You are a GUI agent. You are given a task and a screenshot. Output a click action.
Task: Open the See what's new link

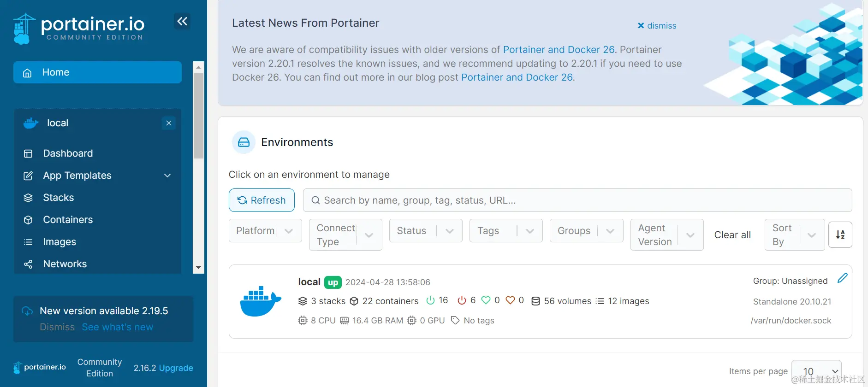coord(118,327)
